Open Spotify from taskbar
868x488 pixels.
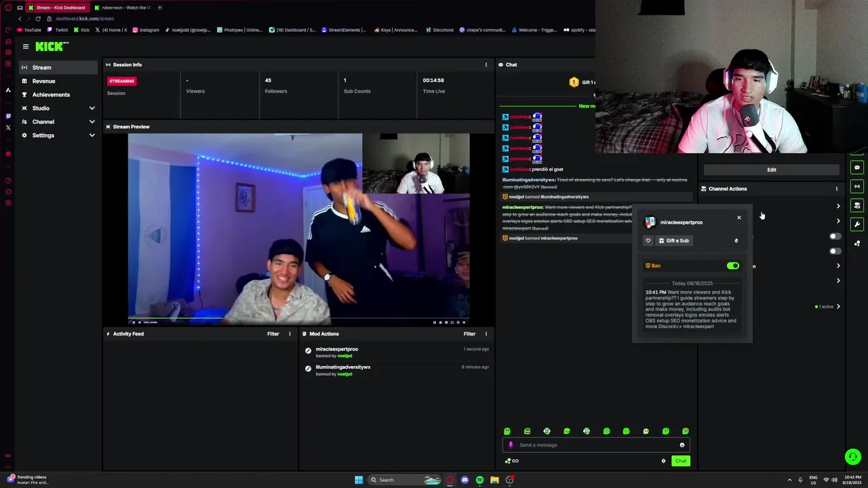click(x=479, y=480)
